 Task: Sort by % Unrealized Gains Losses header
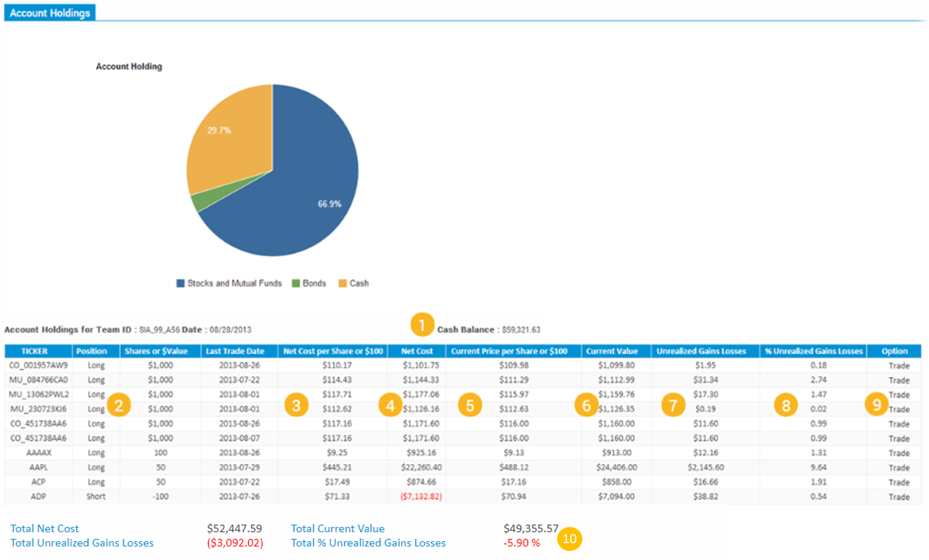814,351
